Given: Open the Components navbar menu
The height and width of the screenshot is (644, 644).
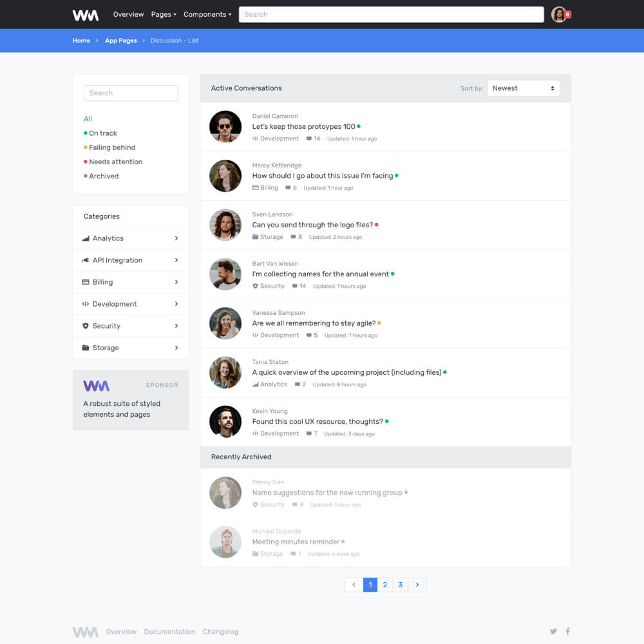Looking at the screenshot, I should point(207,15).
